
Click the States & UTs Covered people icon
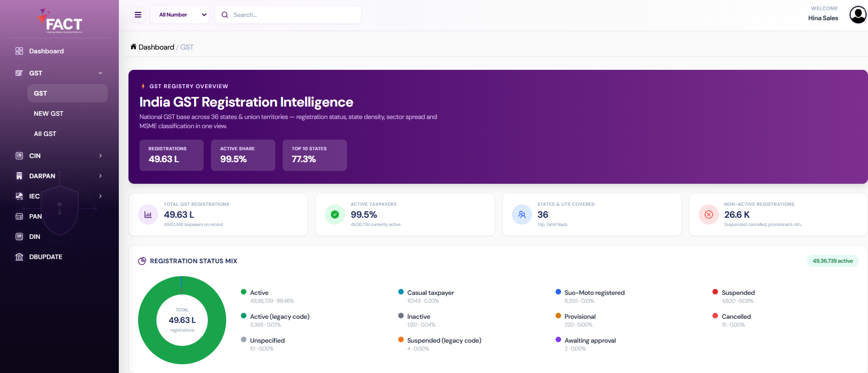(522, 215)
